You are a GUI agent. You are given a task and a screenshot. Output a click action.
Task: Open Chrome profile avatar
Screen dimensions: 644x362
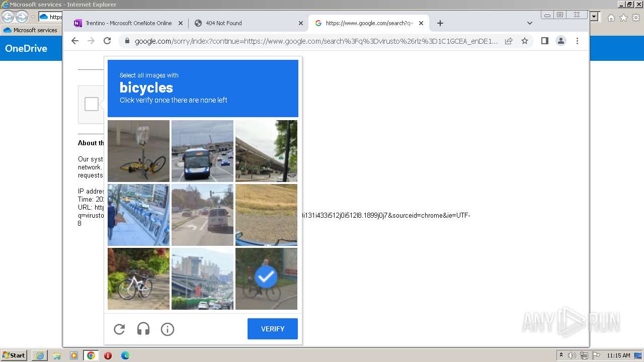pyautogui.click(x=561, y=41)
